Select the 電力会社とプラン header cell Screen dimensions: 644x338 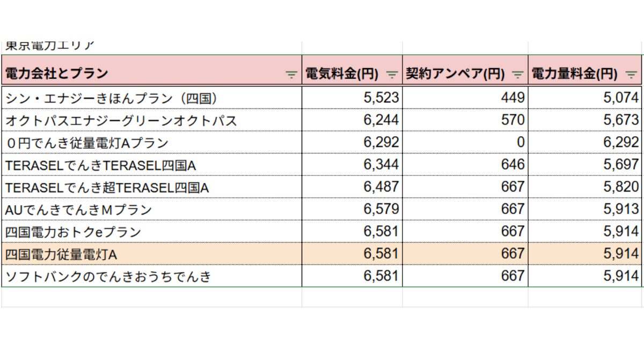[151, 74]
